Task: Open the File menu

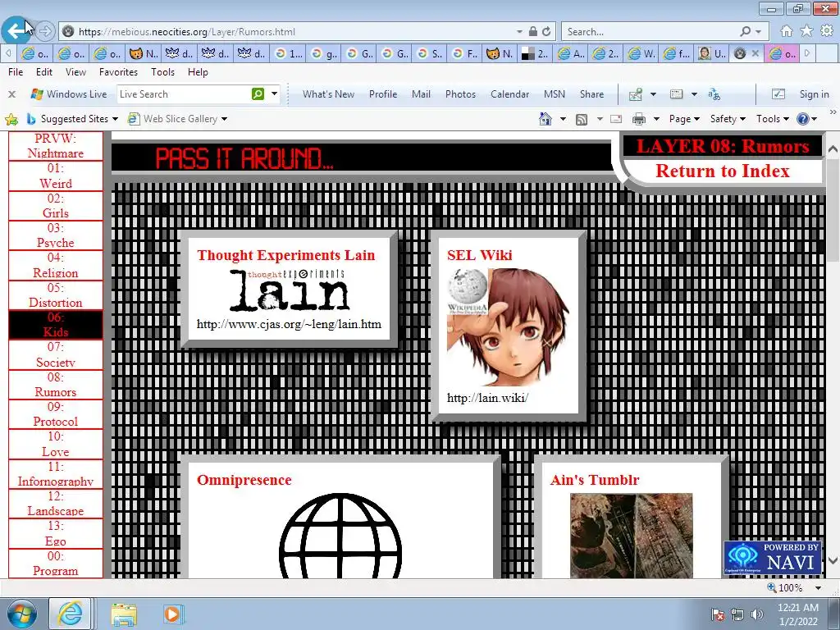Action: tap(16, 72)
